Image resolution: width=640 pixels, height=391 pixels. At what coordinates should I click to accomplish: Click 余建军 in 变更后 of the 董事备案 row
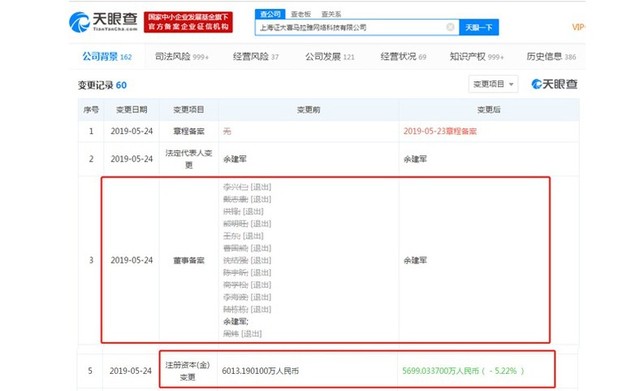tap(415, 260)
